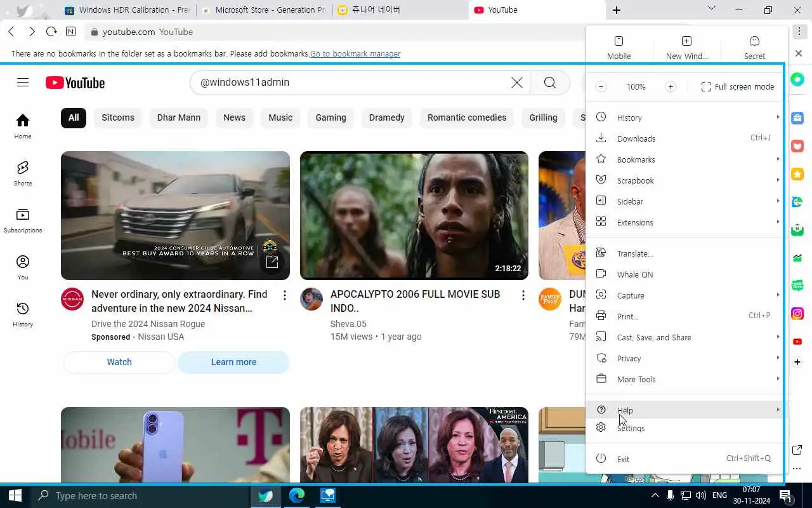812x508 pixels.
Task: Expand the More Tools submenu
Action: click(x=686, y=379)
